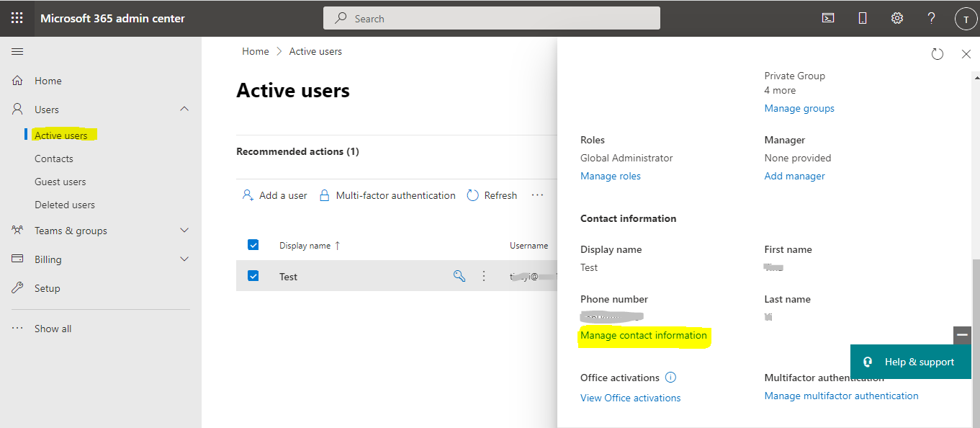Screen dimensions: 980x428
Task: View info tooltip beside Office activations
Action: 670,377
